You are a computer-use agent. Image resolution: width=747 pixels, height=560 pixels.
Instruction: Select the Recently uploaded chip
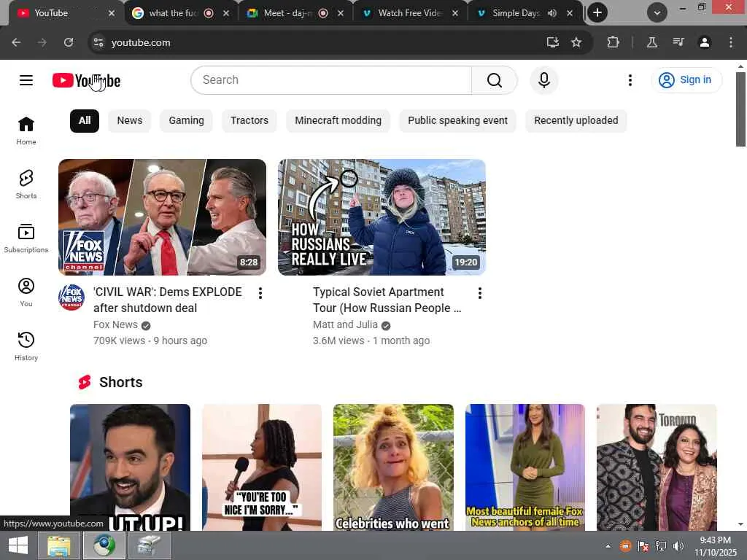click(576, 120)
